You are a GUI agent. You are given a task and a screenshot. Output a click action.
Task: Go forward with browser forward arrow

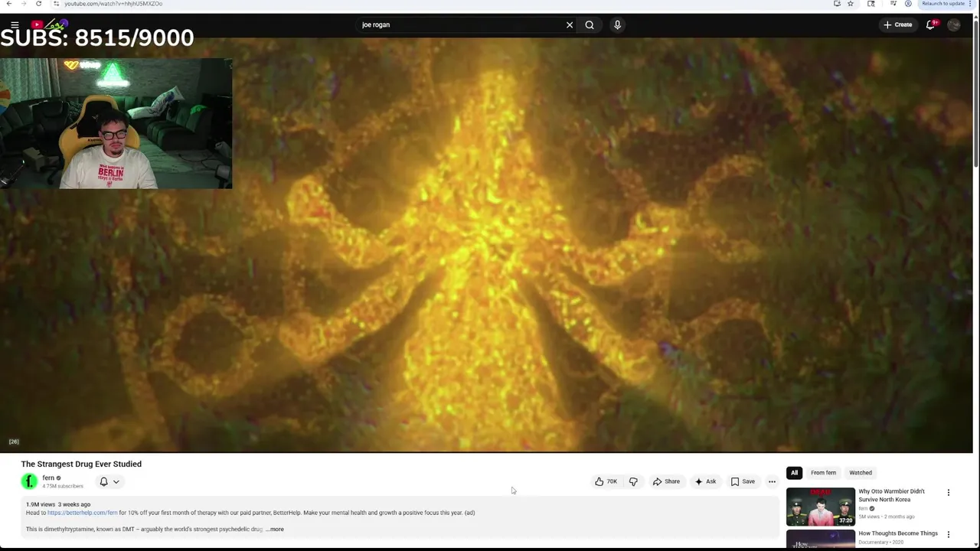[x=23, y=4]
